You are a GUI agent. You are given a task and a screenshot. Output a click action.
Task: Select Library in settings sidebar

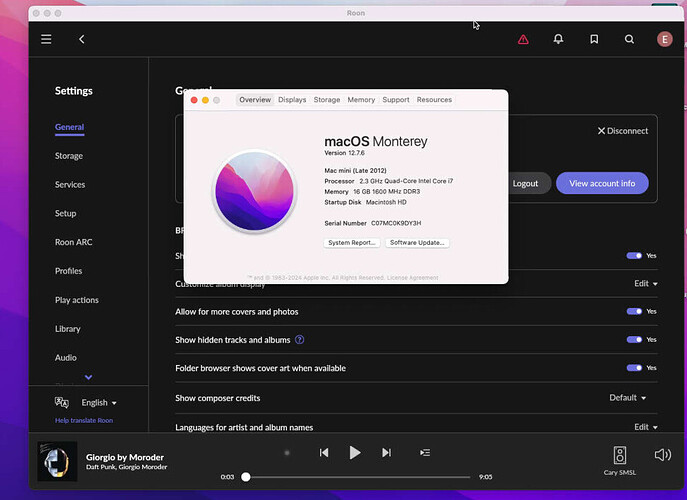pyautogui.click(x=67, y=329)
